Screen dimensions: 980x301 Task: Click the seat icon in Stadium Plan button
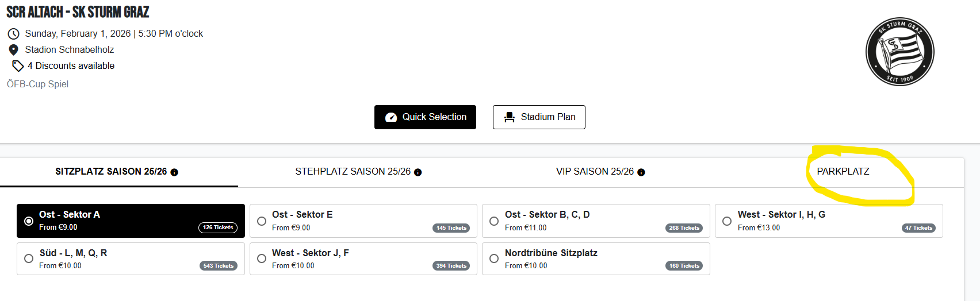click(x=509, y=117)
